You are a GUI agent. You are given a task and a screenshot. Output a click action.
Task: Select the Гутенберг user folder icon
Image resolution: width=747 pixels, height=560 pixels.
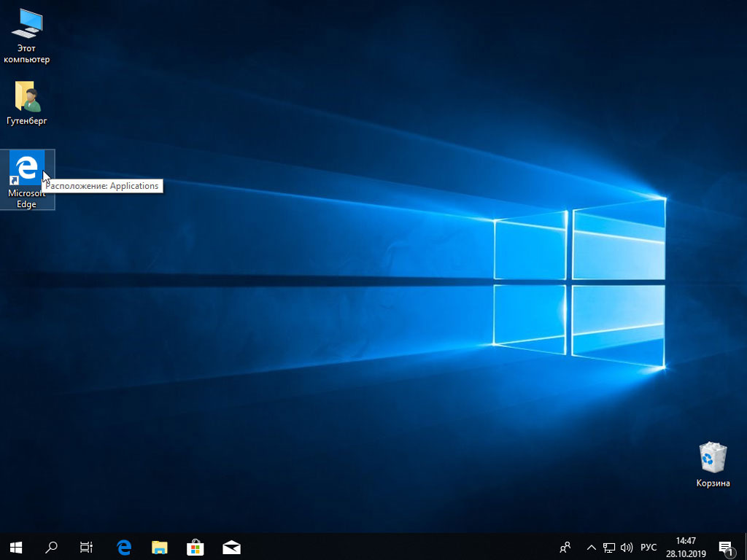(x=27, y=104)
